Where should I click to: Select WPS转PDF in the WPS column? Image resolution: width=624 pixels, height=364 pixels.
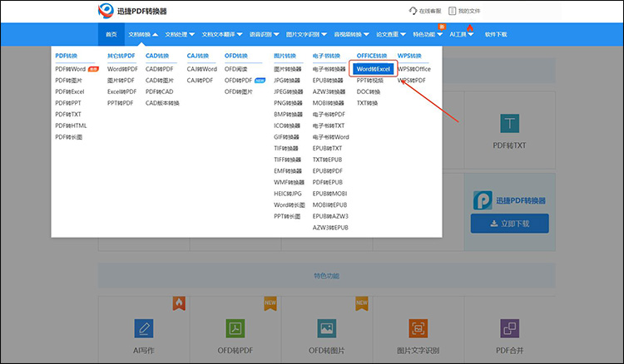point(412,81)
